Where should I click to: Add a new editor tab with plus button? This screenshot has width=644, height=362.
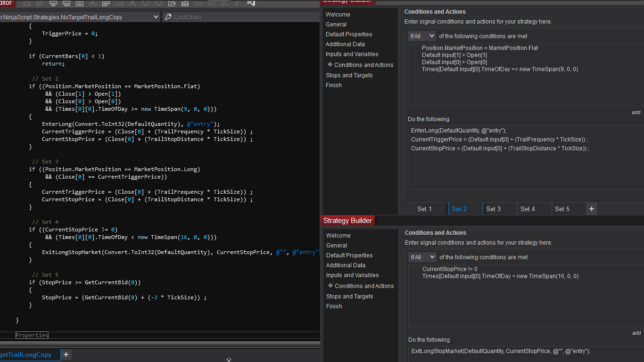pyautogui.click(x=66, y=354)
